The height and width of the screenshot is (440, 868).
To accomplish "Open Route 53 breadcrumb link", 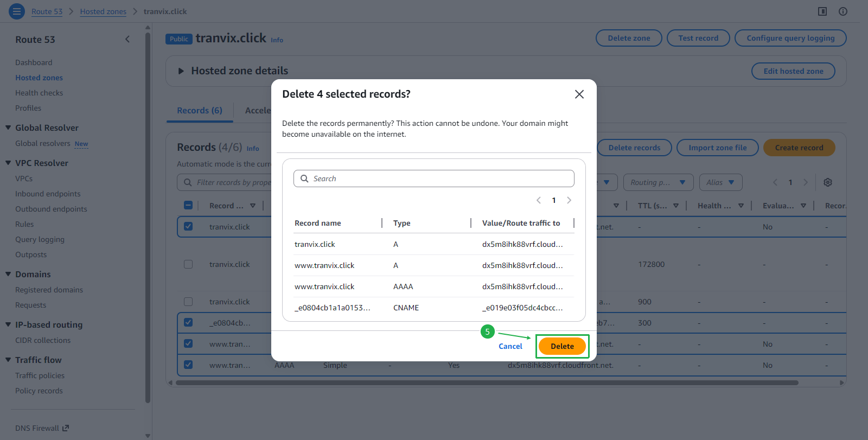I will 47,11.
